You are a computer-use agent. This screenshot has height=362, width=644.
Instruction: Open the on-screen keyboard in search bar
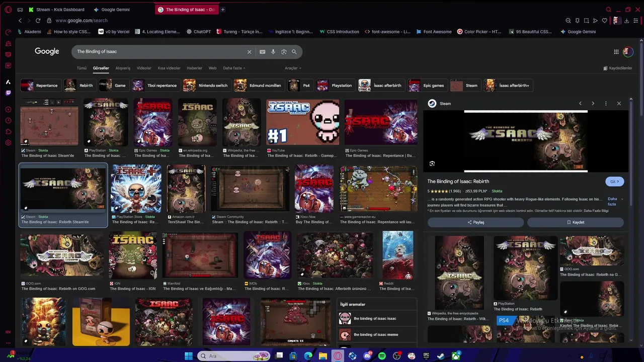pos(263,52)
